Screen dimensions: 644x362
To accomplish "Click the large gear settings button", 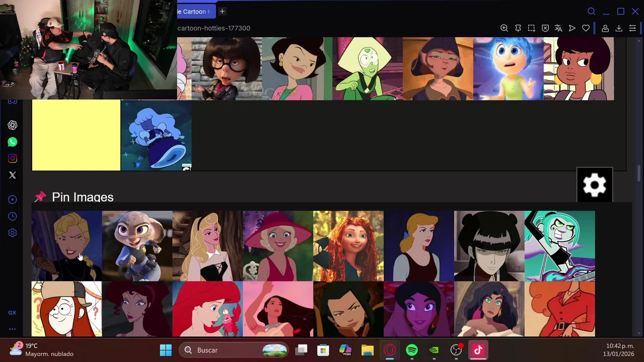I will point(595,185).
